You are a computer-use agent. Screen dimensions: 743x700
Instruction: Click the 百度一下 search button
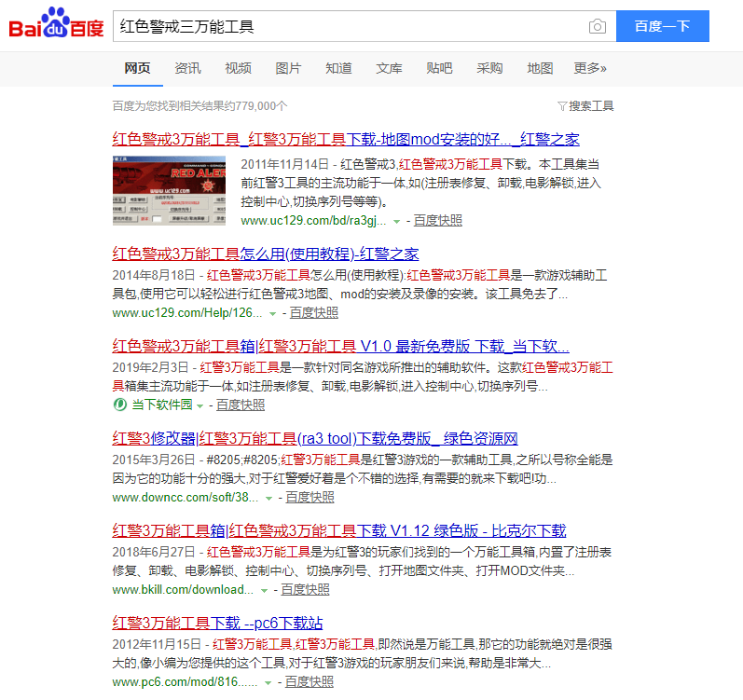[662, 26]
